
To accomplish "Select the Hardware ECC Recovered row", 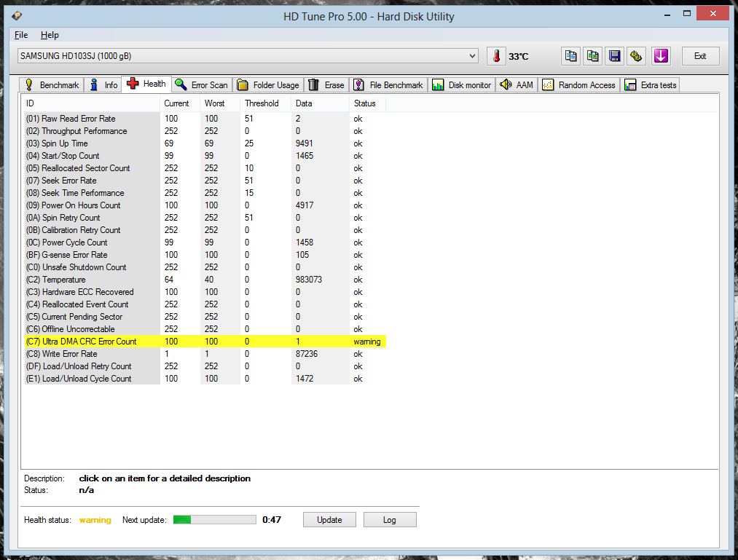I will coord(205,292).
